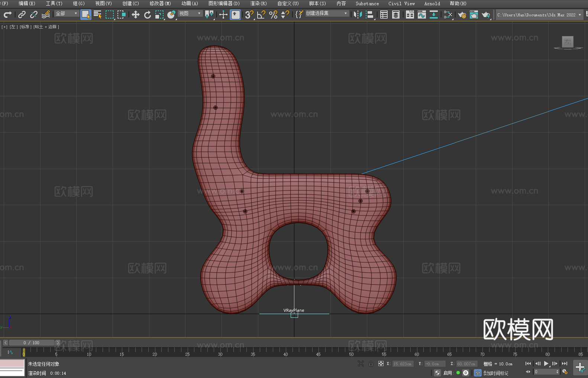The height and width of the screenshot is (378, 588).
Task: Expand the 创建选择集 named selection dropdown
Action: pyautogui.click(x=327, y=13)
